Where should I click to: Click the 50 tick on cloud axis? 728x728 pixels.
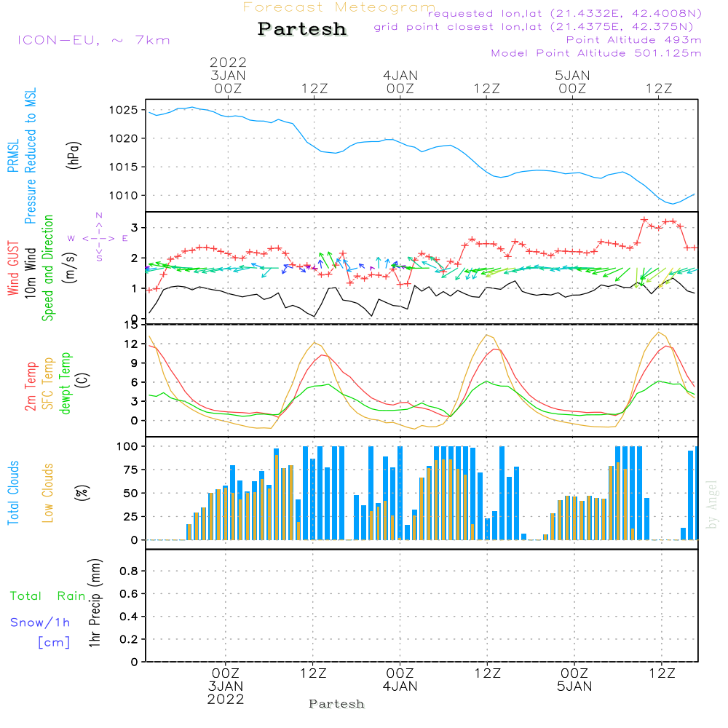coord(130,493)
